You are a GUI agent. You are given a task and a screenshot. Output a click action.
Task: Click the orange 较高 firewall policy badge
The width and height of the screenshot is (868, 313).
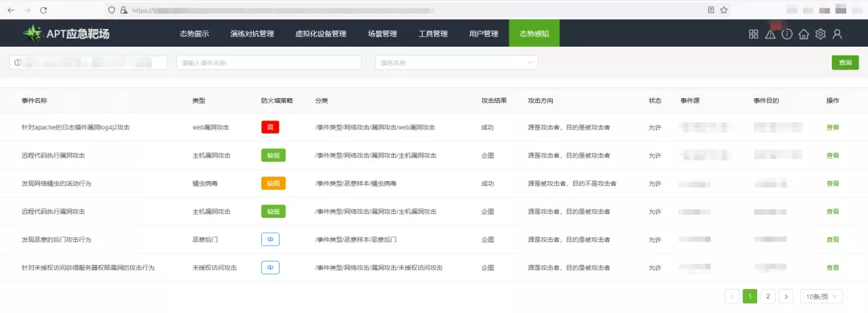(273, 183)
